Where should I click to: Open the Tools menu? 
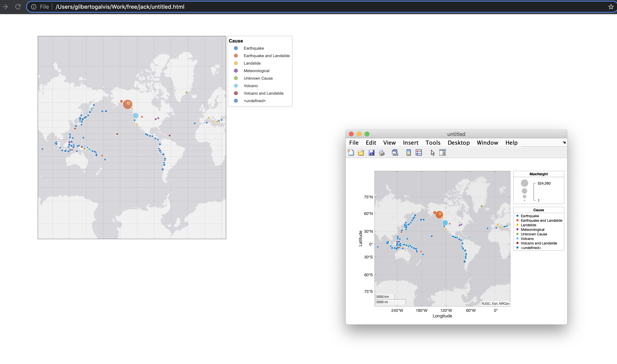point(433,143)
